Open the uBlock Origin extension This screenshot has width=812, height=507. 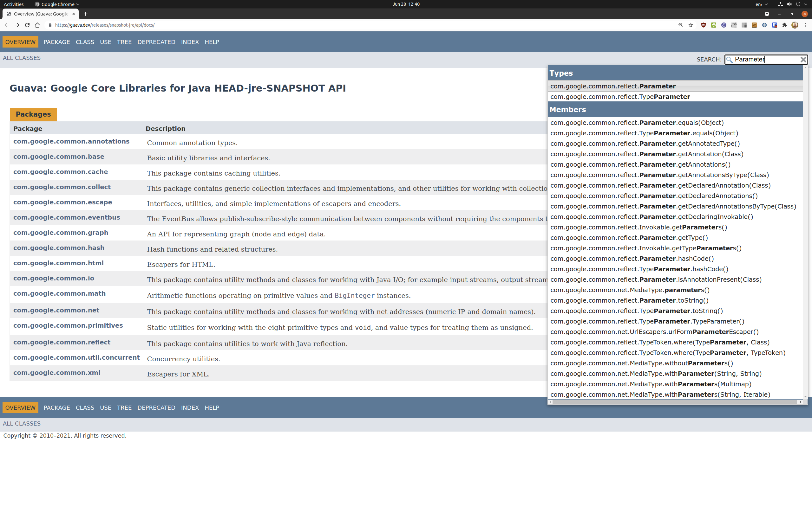[704, 25]
